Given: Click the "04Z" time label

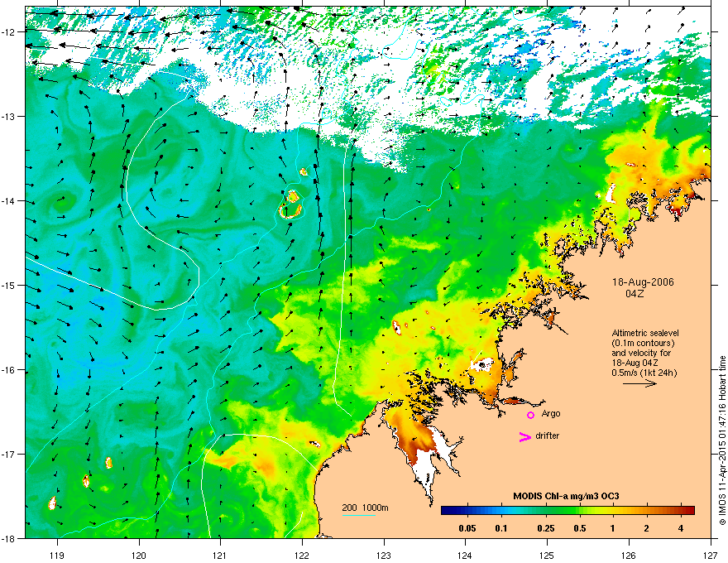Looking at the screenshot, I should [x=635, y=294].
